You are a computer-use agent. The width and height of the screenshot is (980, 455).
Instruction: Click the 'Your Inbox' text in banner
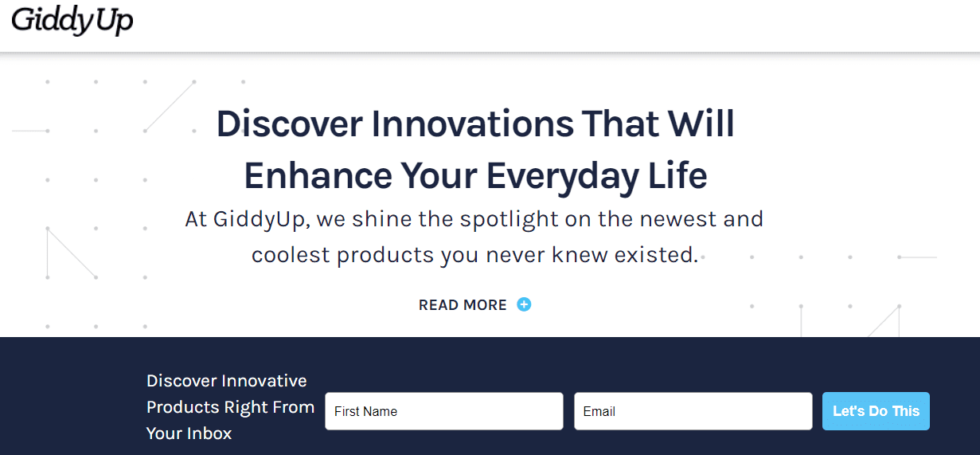click(x=189, y=433)
